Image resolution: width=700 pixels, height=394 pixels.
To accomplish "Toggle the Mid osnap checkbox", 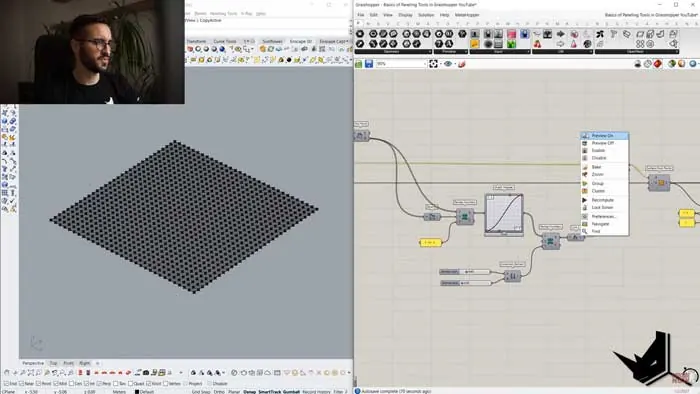I will [x=56, y=383].
